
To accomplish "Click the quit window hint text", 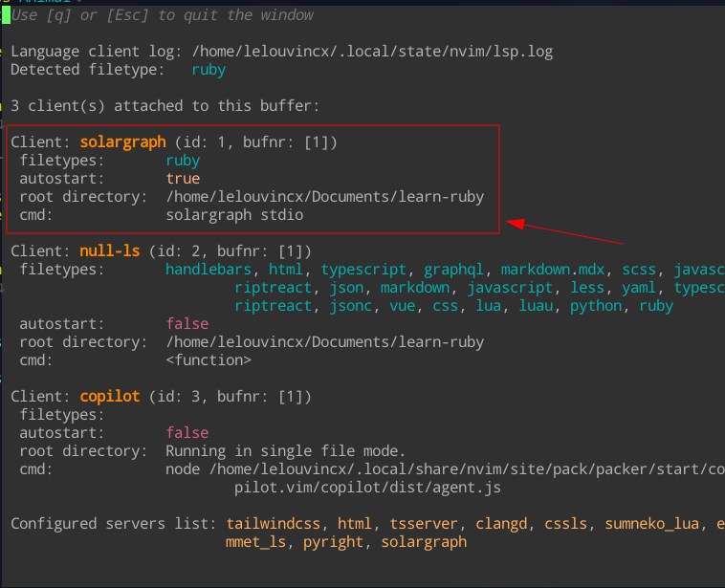I will (163, 15).
